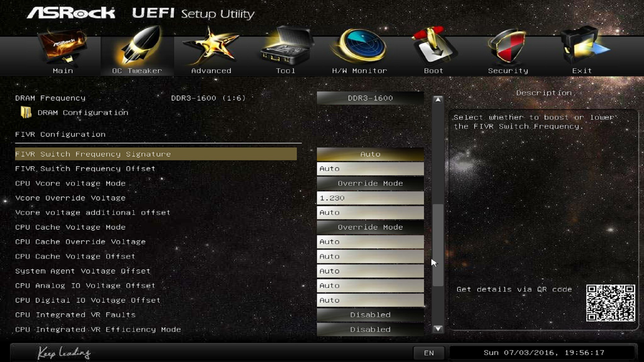This screenshot has width=644, height=362.
Task: Toggle CPU Integrated VR Efficiency Mode Disabled
Action: [370, 329]
